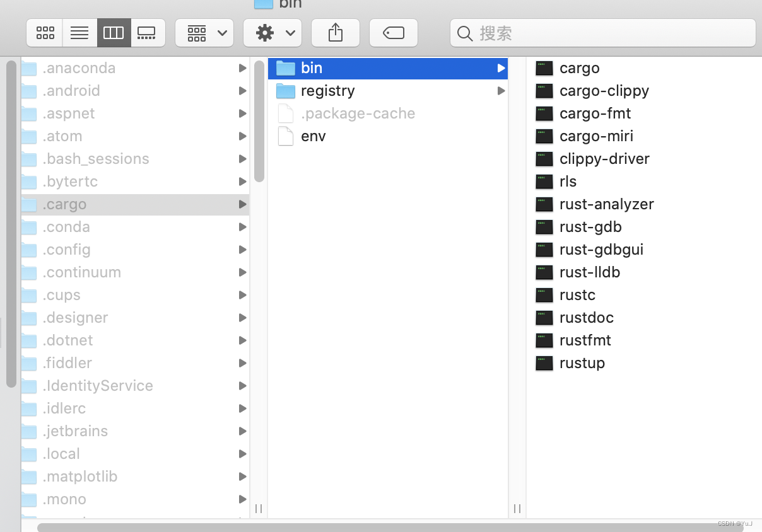762x532 pixels.
Task: Click the rust-gdbgui file name
Action: [x=602, y=250]
